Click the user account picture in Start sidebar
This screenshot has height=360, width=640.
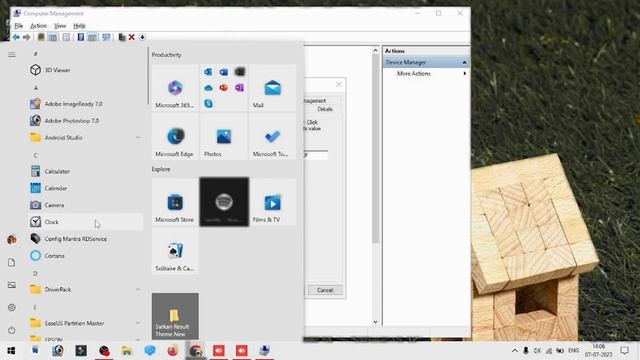point(11,240)
